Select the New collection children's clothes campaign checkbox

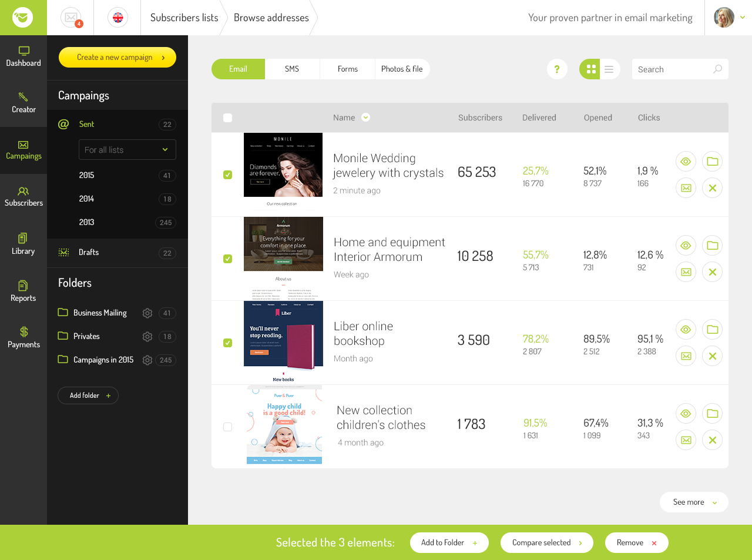tap(227, 427)
